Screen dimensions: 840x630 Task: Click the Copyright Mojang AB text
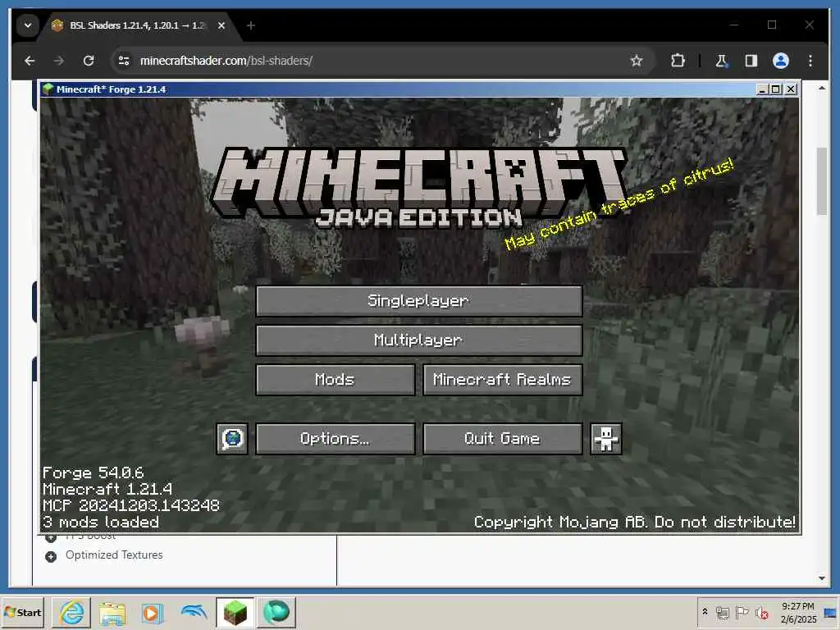coord(635,522)
